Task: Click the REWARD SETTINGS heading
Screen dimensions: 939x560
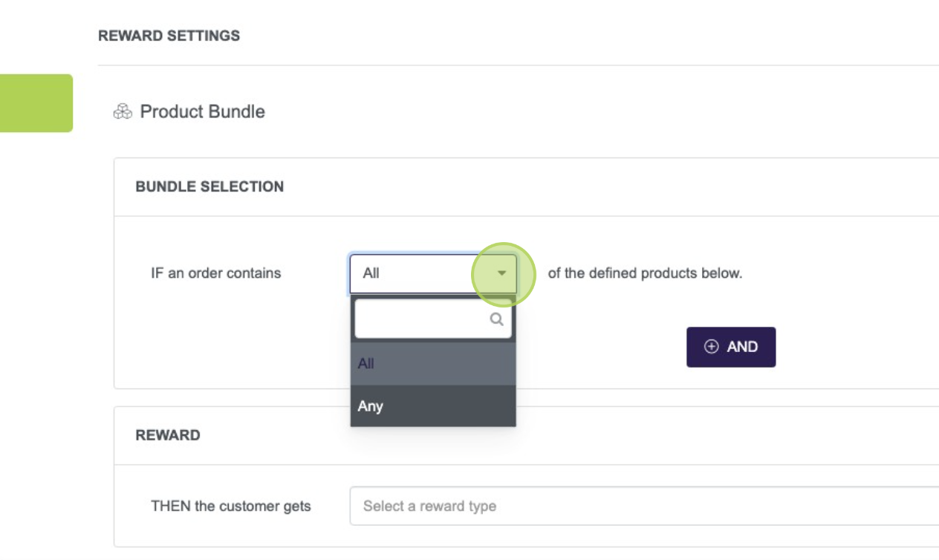Action: coord(169,36)
